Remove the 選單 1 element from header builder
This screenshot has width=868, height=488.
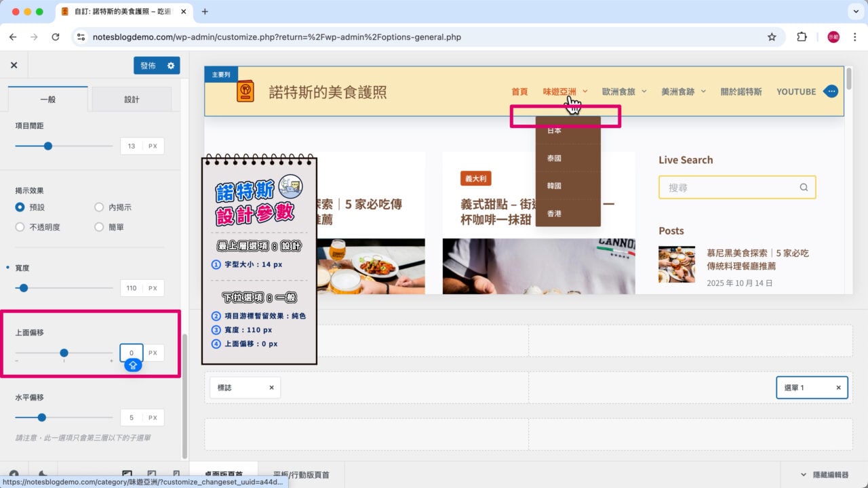[838, 388]
